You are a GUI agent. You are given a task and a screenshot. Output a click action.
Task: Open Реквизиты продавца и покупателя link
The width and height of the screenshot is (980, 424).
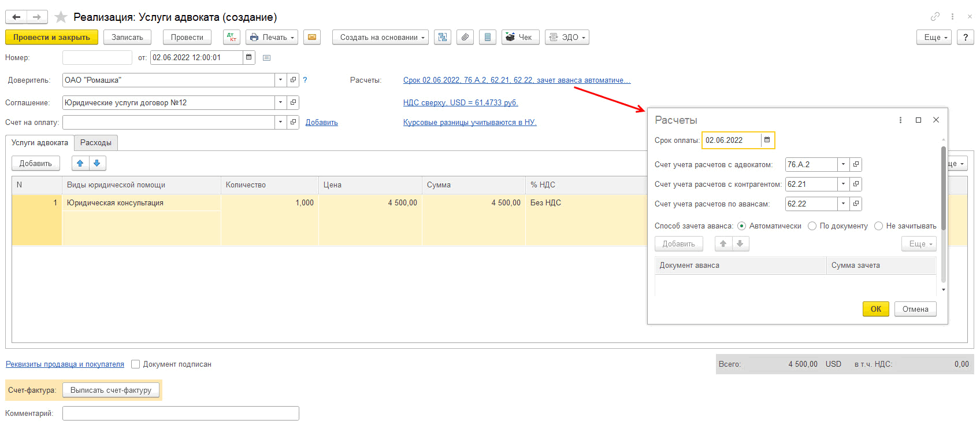65,364
